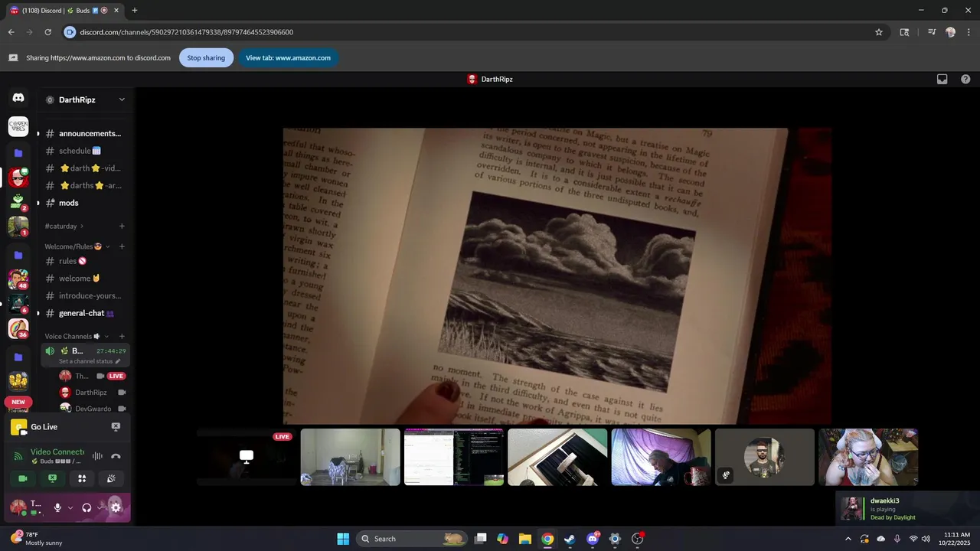Open Chrome profile avatar
This screenshot has width=980, height=551.
point(950,32)
